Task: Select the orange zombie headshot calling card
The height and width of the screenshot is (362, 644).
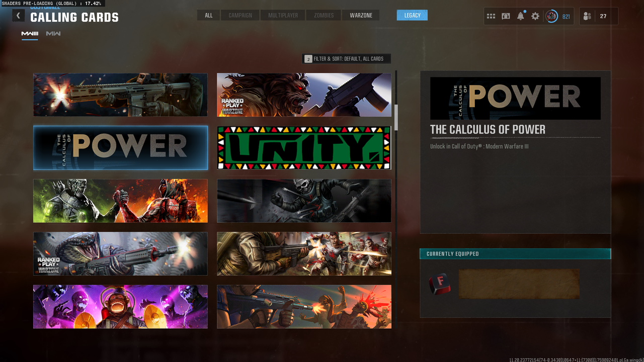Action: [304, 307]
